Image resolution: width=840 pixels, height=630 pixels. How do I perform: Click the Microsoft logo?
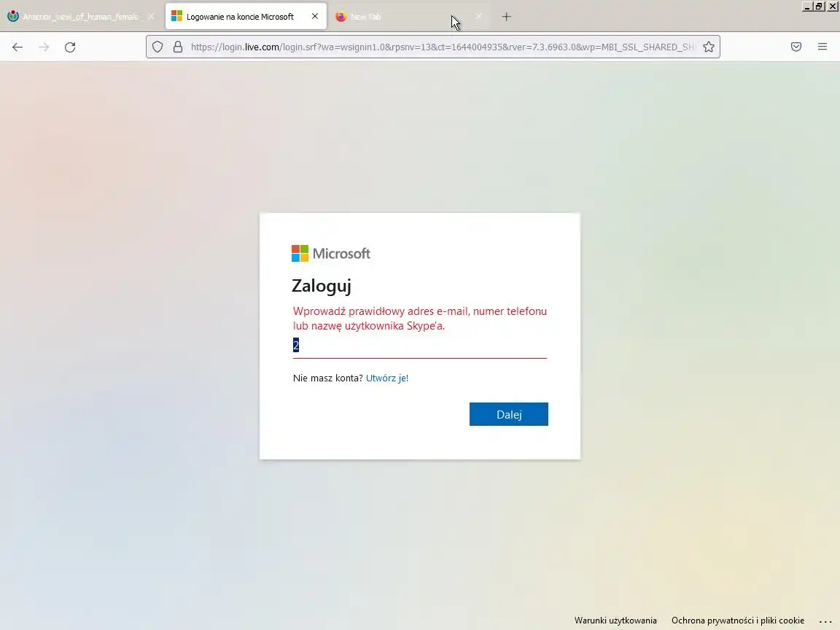coord(331,254)
